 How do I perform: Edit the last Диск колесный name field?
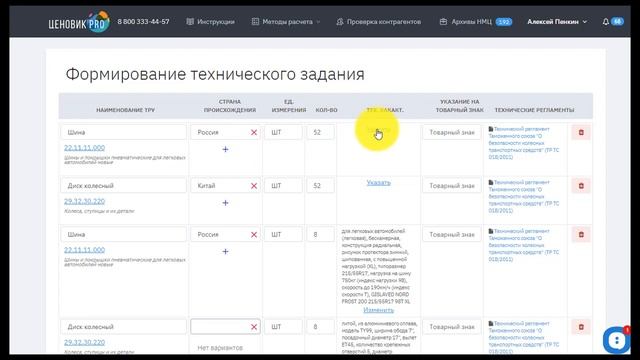pyautogui.click(x=124, y=327)
